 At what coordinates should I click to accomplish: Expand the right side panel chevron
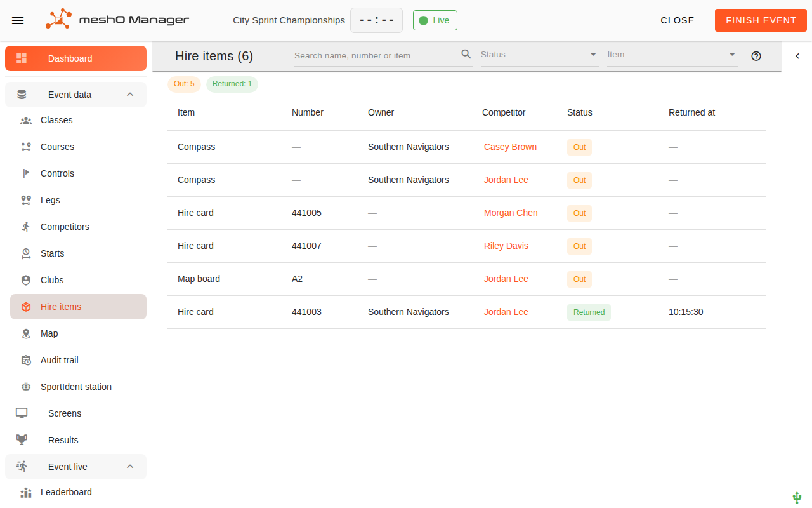click(x=797, y=56)
